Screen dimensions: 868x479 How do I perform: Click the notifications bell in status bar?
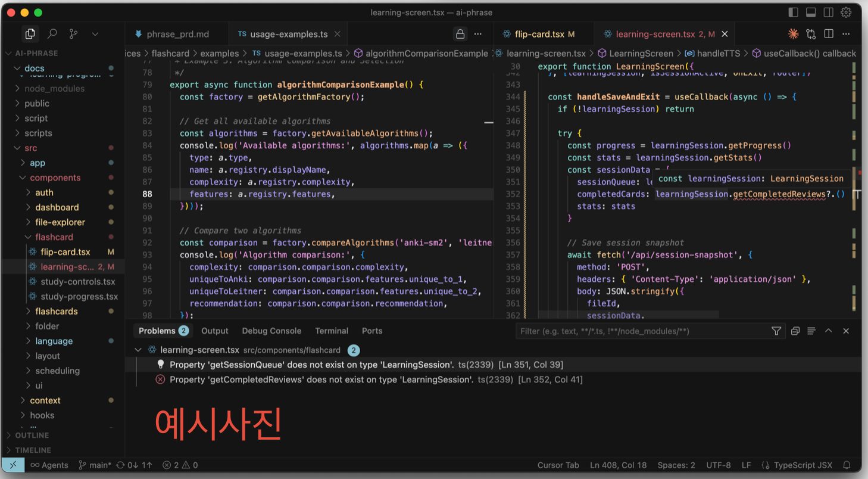tap(847, 465)
